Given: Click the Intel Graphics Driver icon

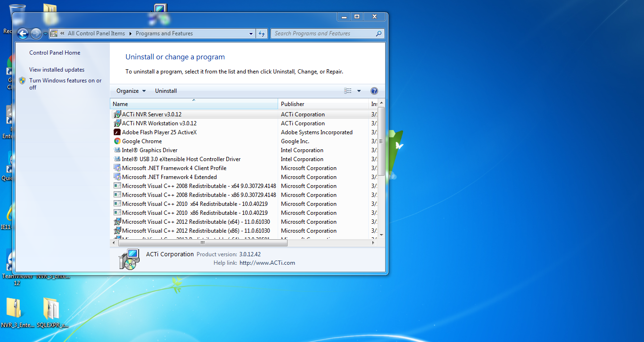Looking at the screenshot, I should point(117,150).
